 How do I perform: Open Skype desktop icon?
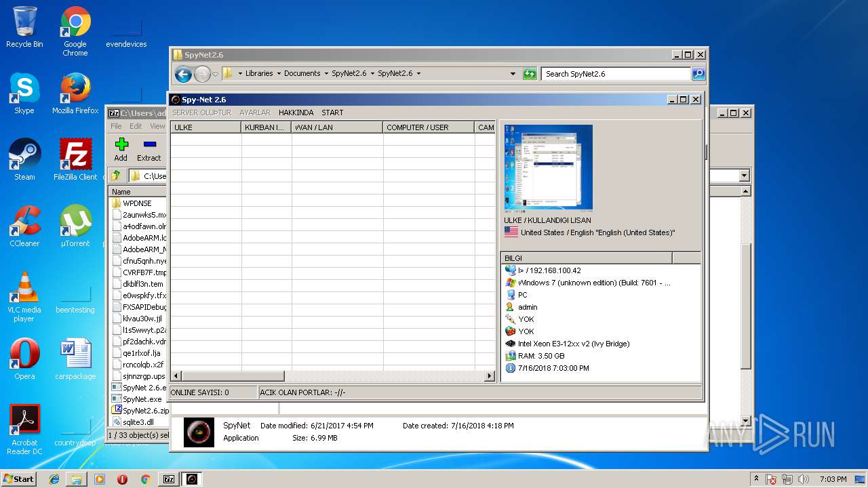tap(24, 94)
